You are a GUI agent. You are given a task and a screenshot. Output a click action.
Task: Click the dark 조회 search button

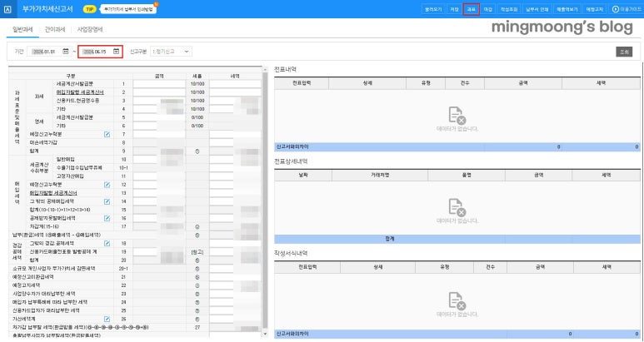point(624,52)
